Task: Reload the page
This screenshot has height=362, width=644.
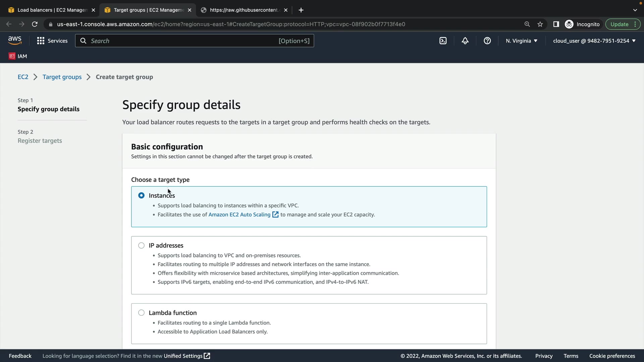Action: pos(35,24)
